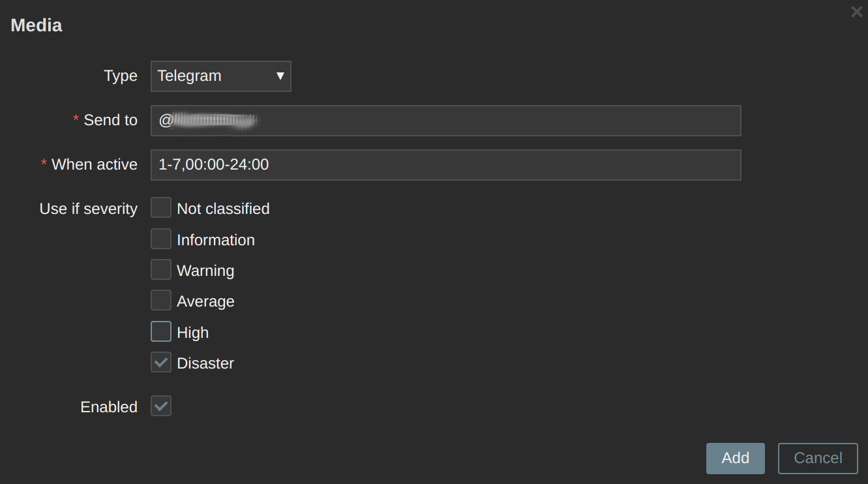Click the "Media" dialog title

click(x=37, y=25)
